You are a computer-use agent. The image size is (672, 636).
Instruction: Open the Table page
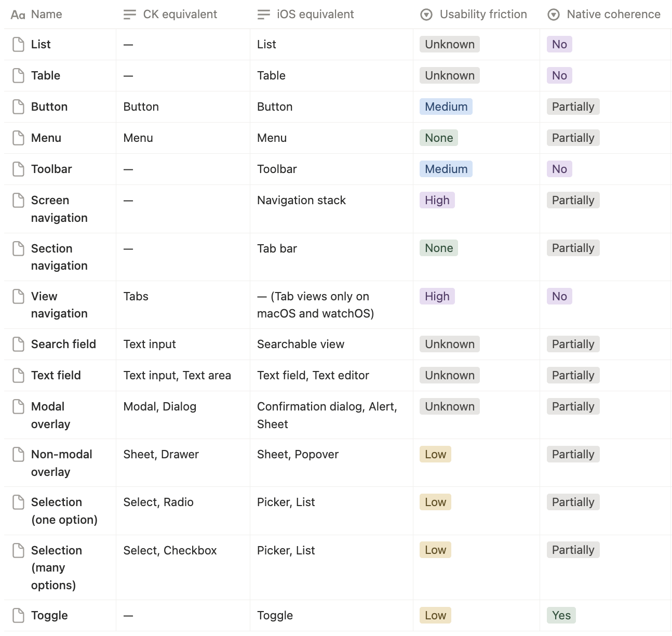coord(45,75)
